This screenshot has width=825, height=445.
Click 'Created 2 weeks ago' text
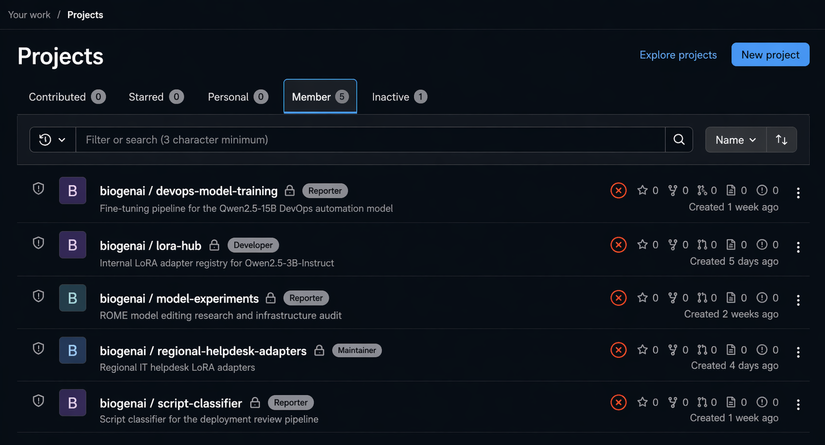(x=731, y=314)
